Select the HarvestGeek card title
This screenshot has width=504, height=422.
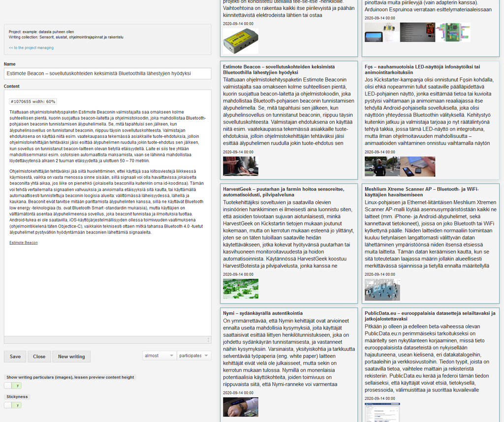point(283,192)
